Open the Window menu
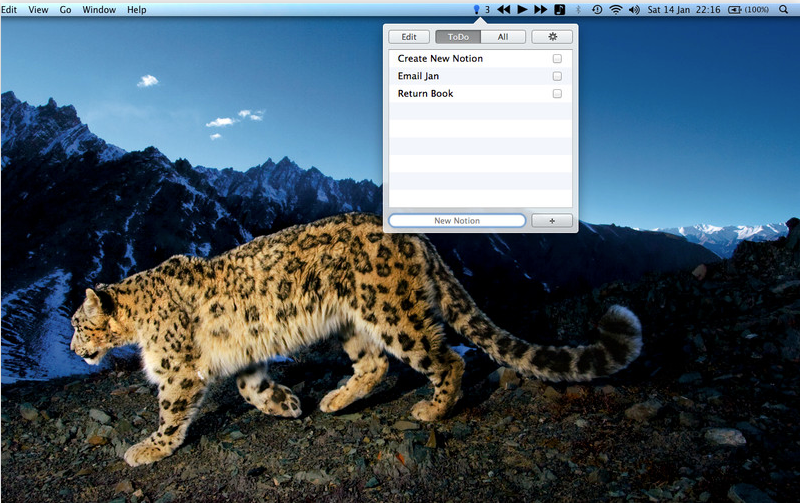Image resolution: width=800 pixels, height=503 pixels. (99, 9)
